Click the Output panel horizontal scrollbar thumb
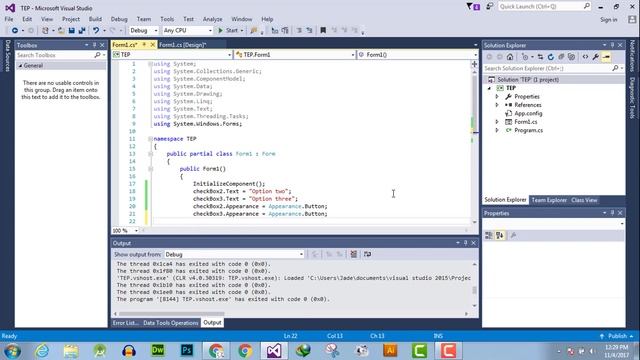This screenshot has height=360, width=640. 171,314
